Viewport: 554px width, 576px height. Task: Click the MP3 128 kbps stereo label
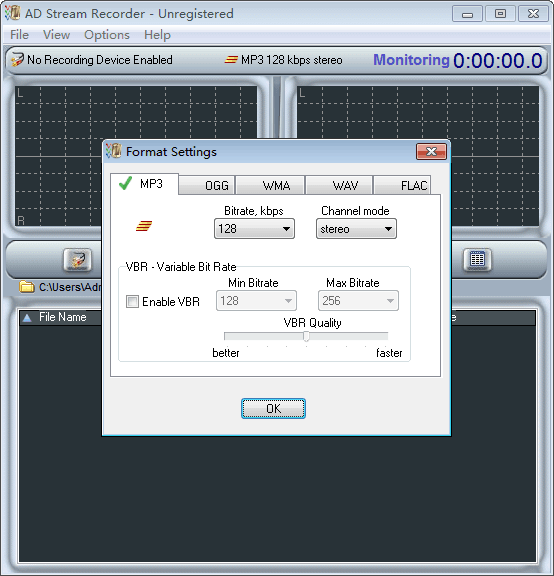291,60
